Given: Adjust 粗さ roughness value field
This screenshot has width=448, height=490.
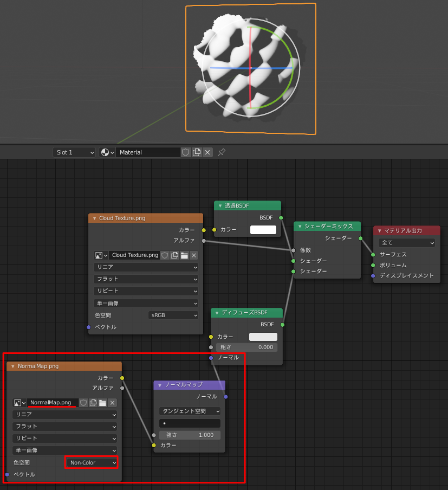Looking at the screenshot, I should pyautogui.click(x=246, y=347).
